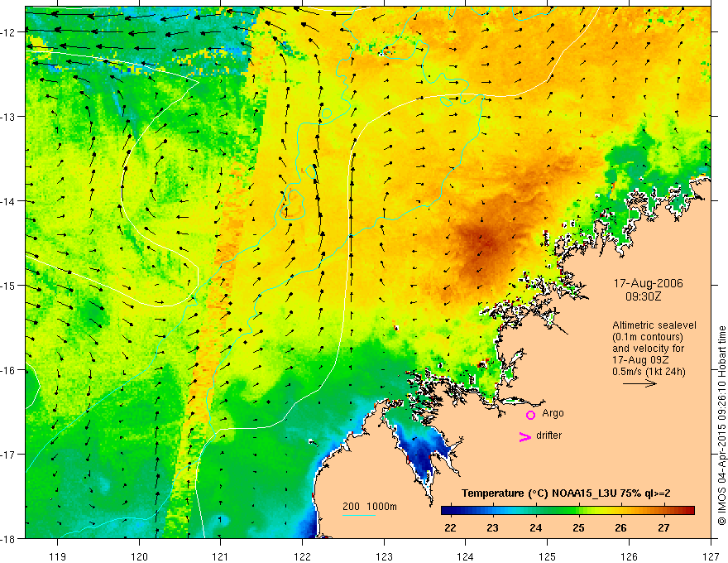The image size is (728, 563).
Task: Click longitude axis label '122'
Action: tap(302, 556)
